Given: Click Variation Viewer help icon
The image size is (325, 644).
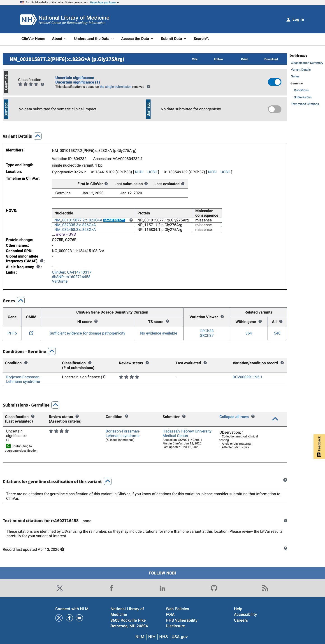Looking at the screenshot, I should point(222,317).
